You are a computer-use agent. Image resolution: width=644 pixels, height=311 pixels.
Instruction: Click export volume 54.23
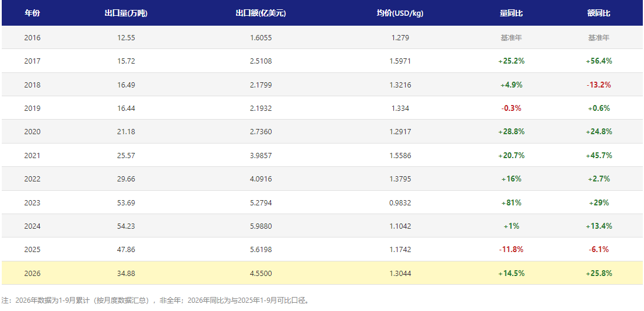point(126,226)
